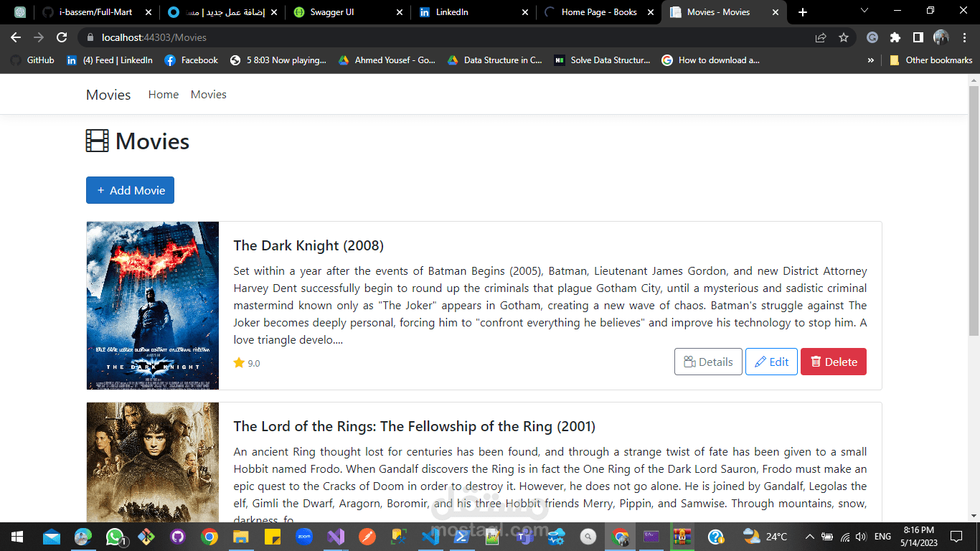Launch Zoom from the taskbar

coord(303,536)
